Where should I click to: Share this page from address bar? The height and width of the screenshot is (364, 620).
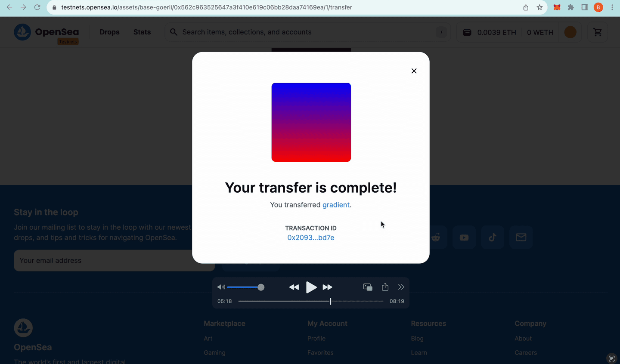tap(526, 7)
